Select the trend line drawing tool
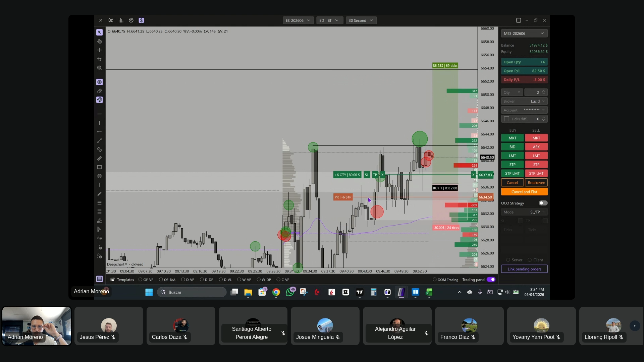The width and height of the screenshot is (644, 362). click(99, 141)
